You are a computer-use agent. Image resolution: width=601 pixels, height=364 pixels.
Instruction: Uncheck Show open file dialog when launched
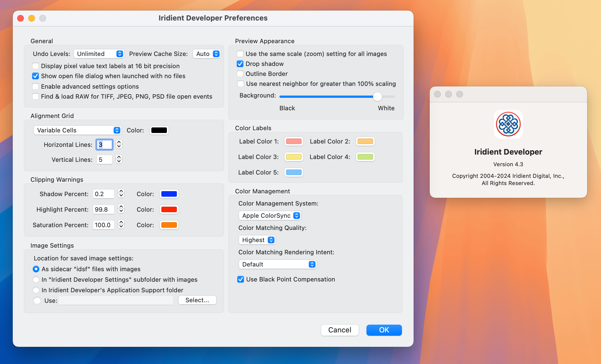point(35,76)
